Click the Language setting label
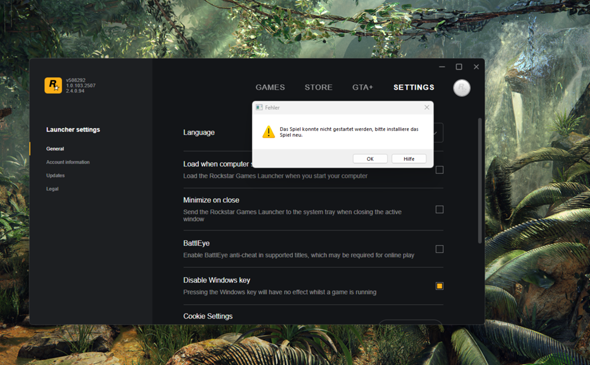Image resolution: width=590 pixels, height=365 pixels. point(199,132)
